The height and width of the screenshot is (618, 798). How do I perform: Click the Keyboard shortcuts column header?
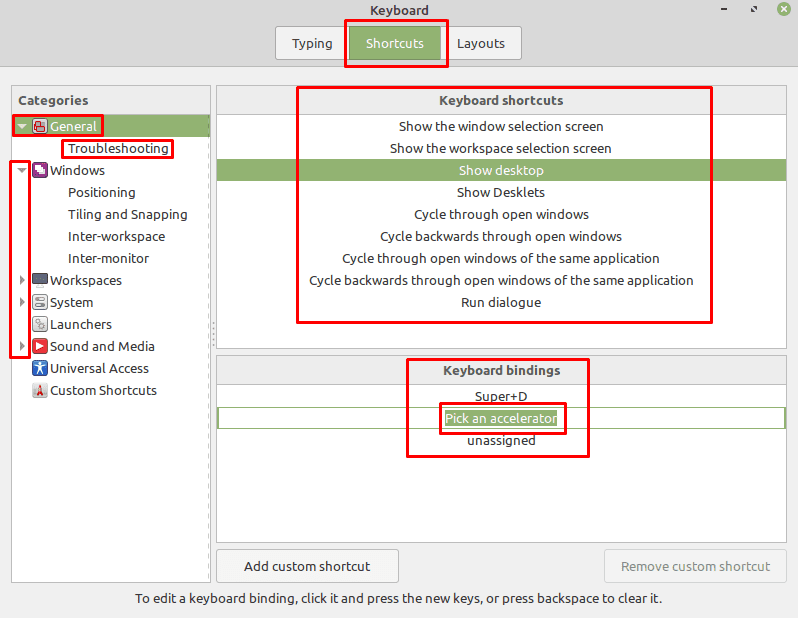(x=501, y=100)
